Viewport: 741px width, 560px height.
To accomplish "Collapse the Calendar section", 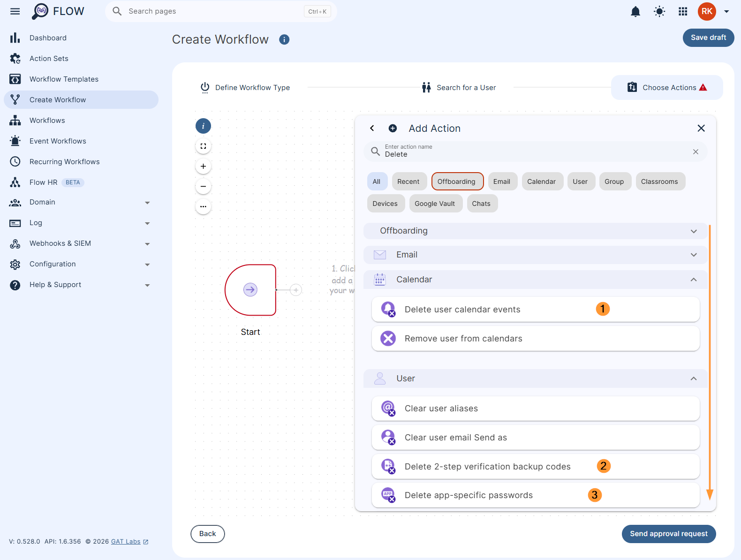I will point(535,280).
